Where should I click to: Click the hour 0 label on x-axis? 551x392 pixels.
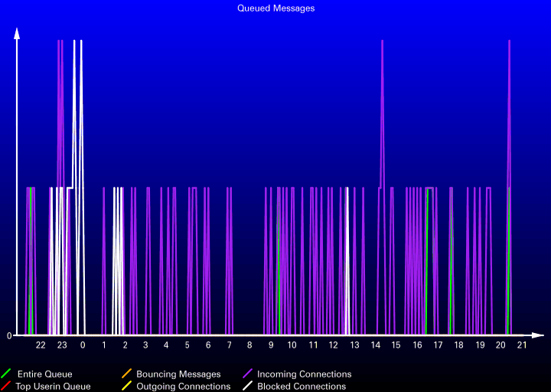pos(83,345)
